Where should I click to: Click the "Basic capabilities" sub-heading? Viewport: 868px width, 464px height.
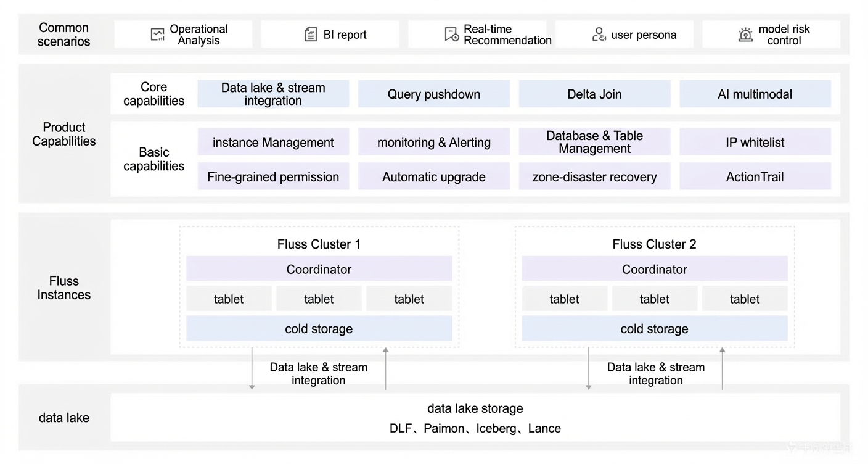coord(154,159)
